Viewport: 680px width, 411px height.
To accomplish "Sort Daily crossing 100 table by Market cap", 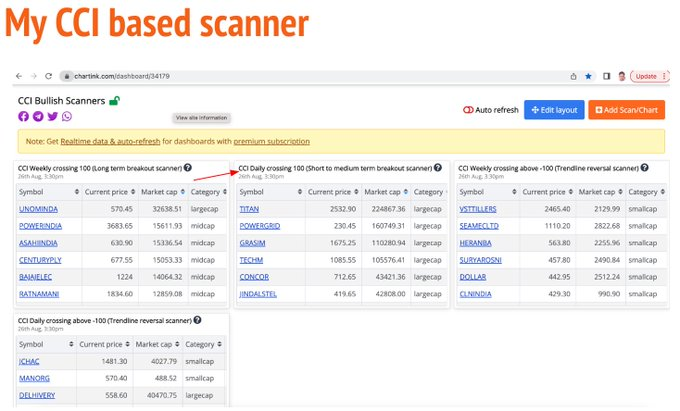I will (386, 192).
